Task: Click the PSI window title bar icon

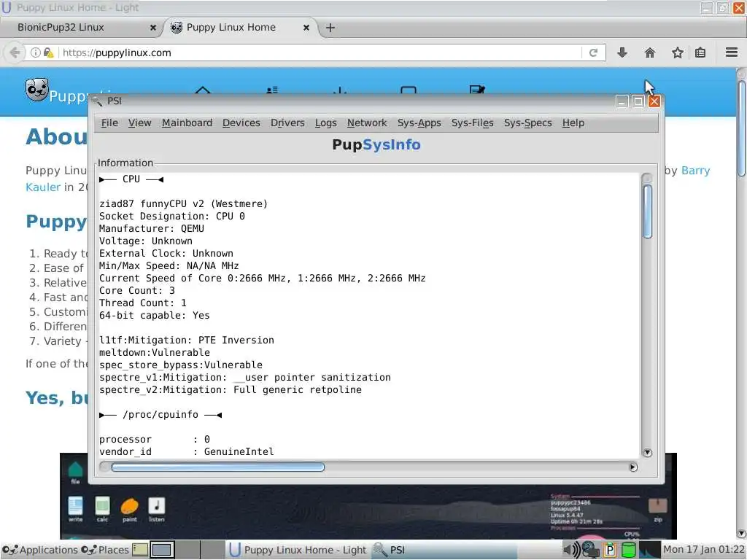Action: pos(97,101)
